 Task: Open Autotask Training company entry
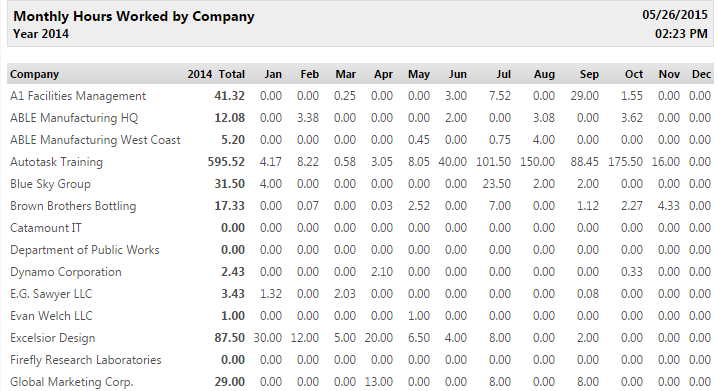[56, 162]
